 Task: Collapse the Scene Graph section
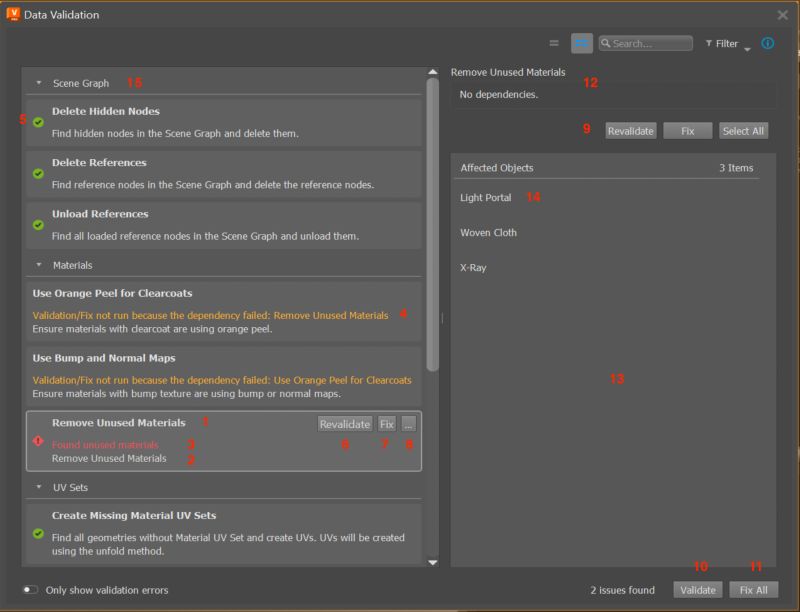tap(37, 84)
